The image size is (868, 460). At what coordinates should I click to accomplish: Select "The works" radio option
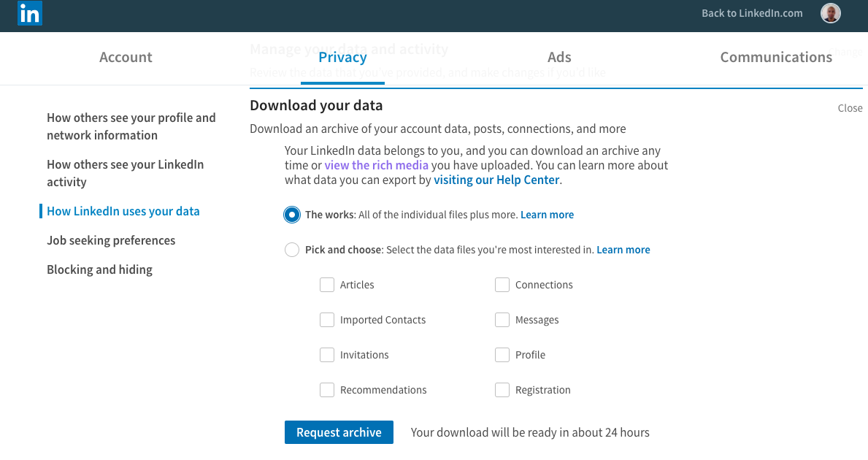[x=292, y=215]
